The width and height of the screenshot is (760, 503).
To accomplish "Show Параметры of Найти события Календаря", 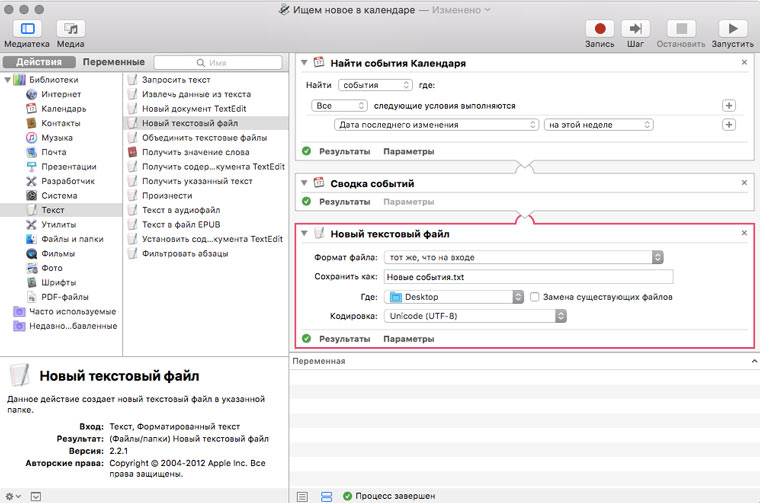I will click(409, 152).
